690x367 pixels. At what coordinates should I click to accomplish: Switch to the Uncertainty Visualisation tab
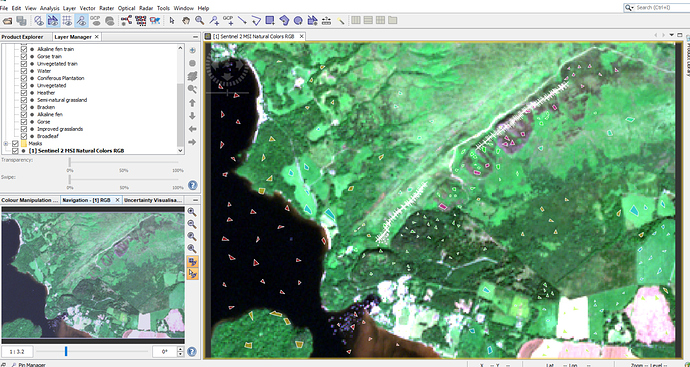tap(153, 200)
